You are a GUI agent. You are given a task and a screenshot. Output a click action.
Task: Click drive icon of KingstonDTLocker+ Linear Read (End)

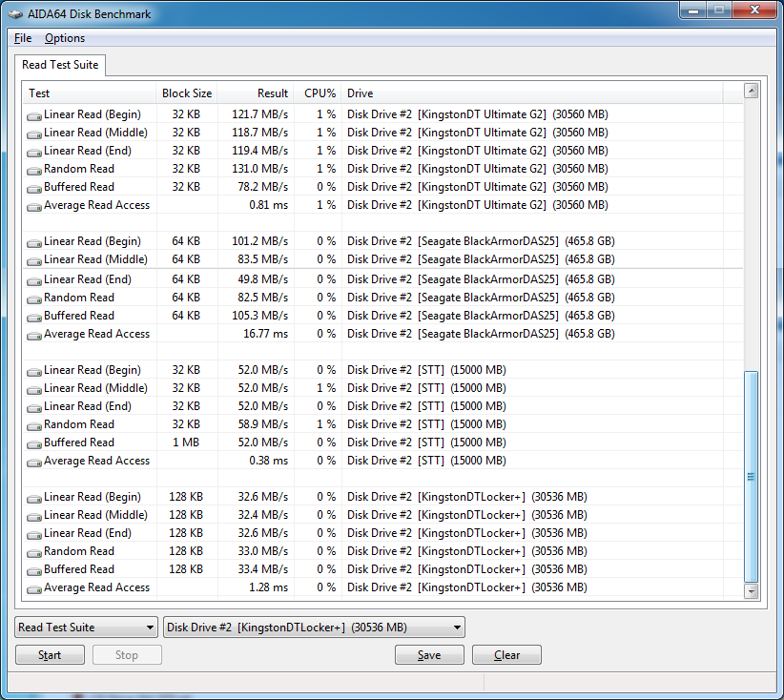(34, 535)
